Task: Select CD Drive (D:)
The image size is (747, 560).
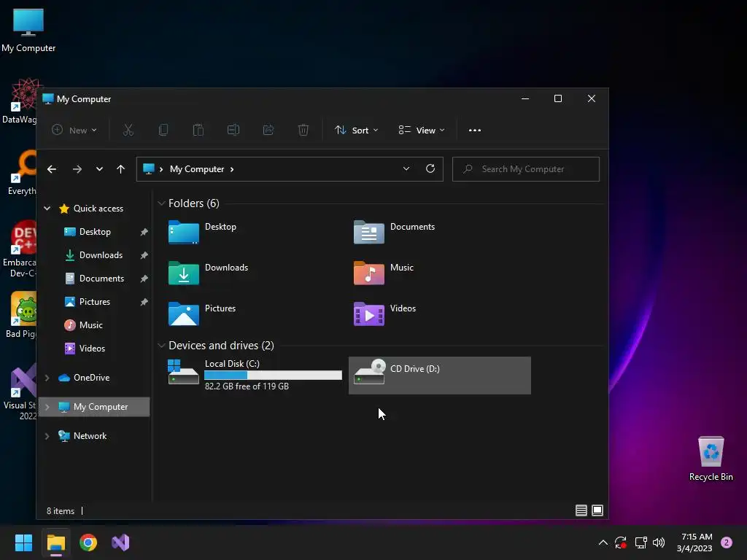Action: pos(440,376)
